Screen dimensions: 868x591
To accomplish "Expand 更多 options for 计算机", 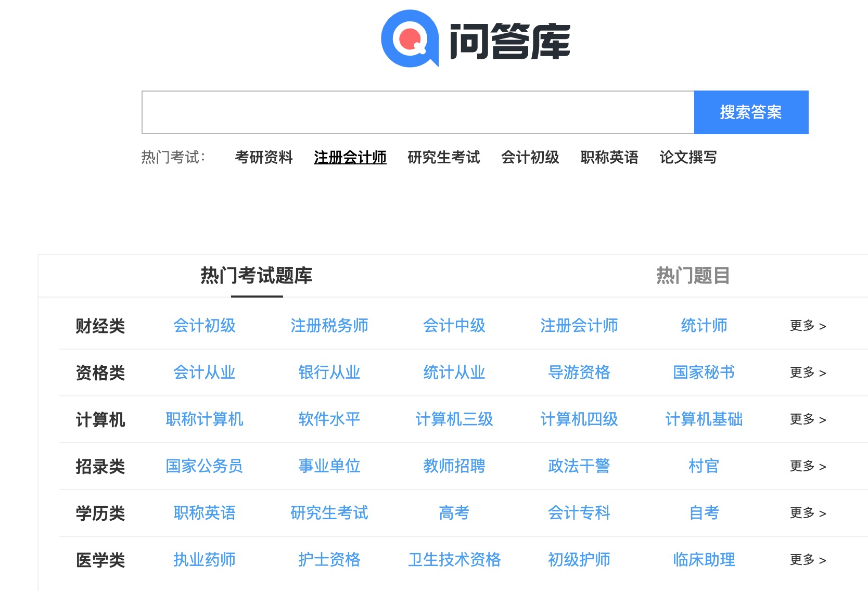I will click(807, 420).
